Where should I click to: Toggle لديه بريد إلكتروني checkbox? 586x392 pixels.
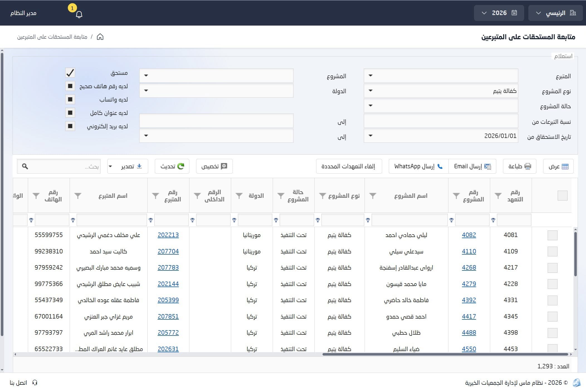[x=70, y=126]
